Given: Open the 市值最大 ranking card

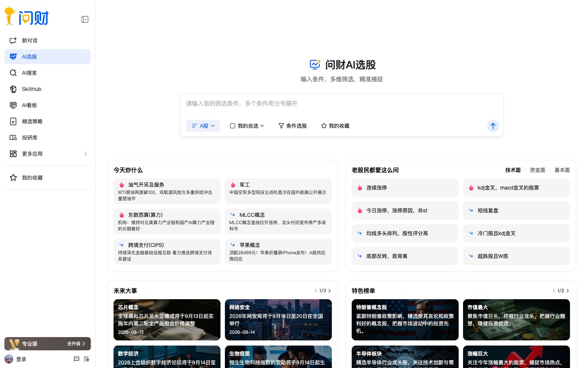Looking at the screenshot, I should (x=516, y=320).
